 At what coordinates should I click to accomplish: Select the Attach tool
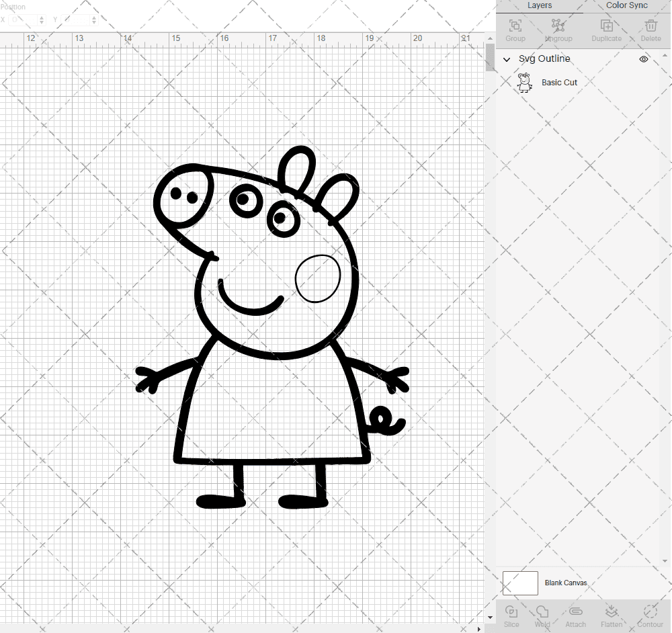click(x=575, y=611)
